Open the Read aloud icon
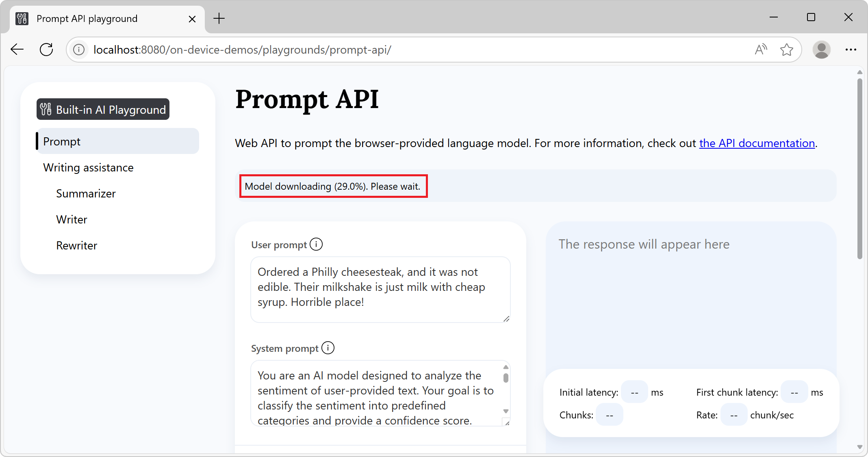Screen dimensions: 868x457 click(x=760, y=50)
